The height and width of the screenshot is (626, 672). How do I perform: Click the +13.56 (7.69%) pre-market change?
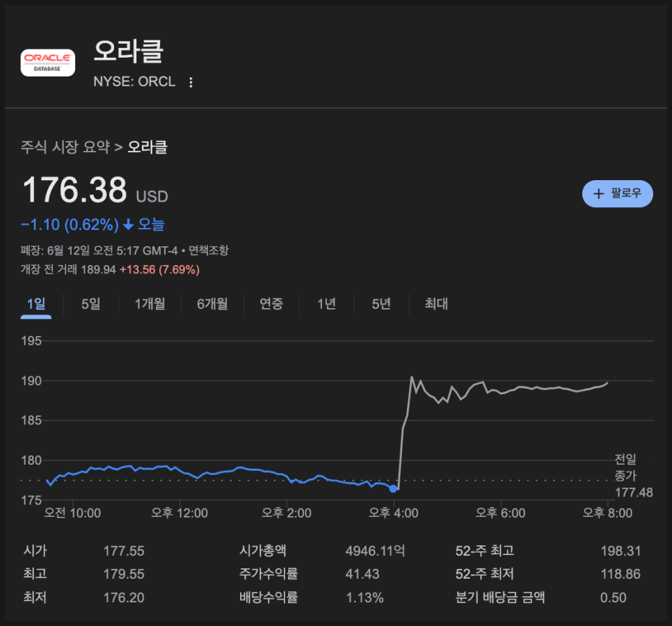[159, 269]
